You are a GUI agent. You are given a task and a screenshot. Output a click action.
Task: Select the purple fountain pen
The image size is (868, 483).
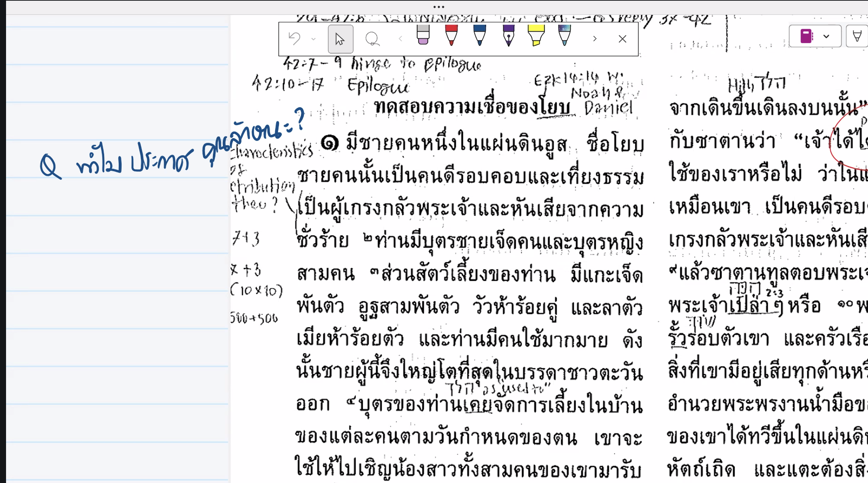[508, 35]
